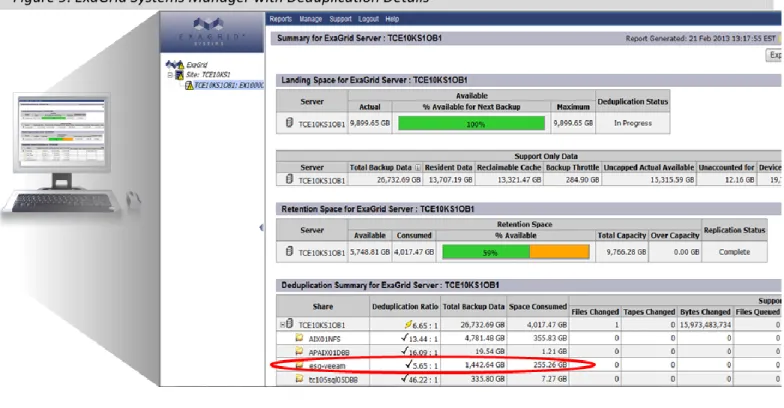Click the server icon in Support Only Data row
The image size is (784, 408).
pyautogui.click(x=289, y=179)
